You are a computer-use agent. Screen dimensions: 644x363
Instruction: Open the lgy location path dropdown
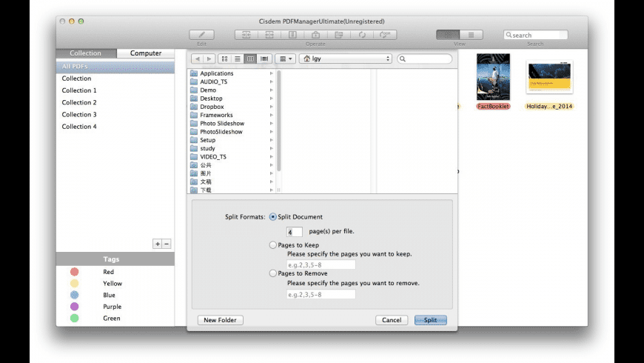346,59
